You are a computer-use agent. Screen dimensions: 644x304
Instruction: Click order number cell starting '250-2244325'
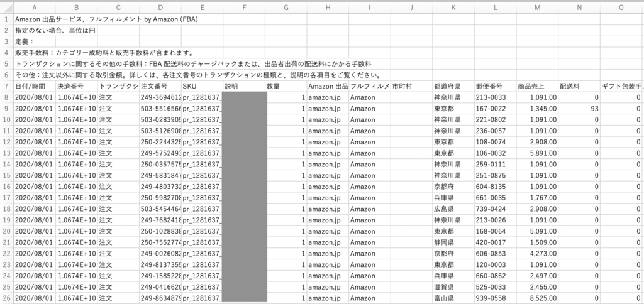[160, 142]
